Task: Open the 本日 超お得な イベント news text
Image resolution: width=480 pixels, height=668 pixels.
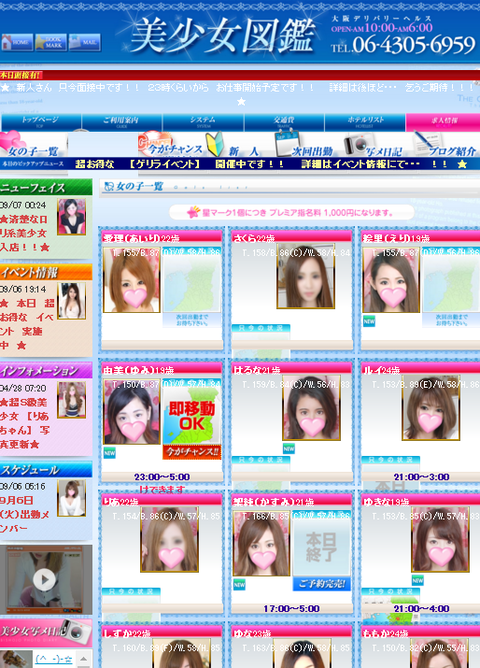Action: (27, 324)
